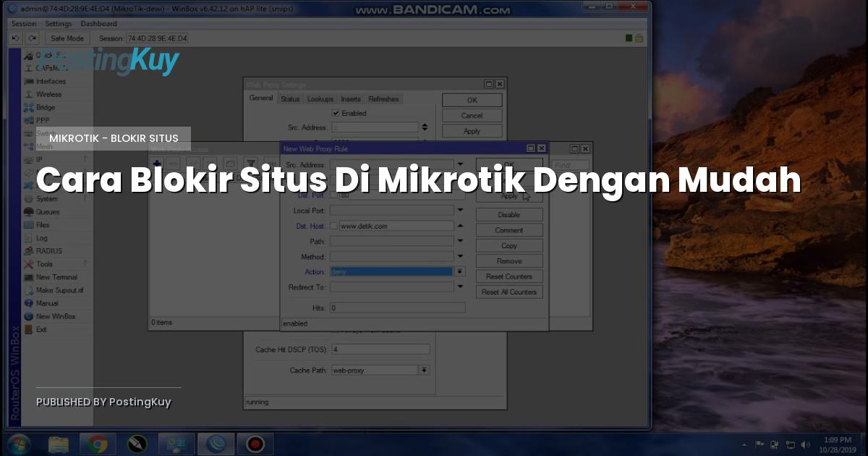The width and height of the screenshot is (868, 456).
Task: Click the Hits field in proxy rule
Action: click(397, 308)
